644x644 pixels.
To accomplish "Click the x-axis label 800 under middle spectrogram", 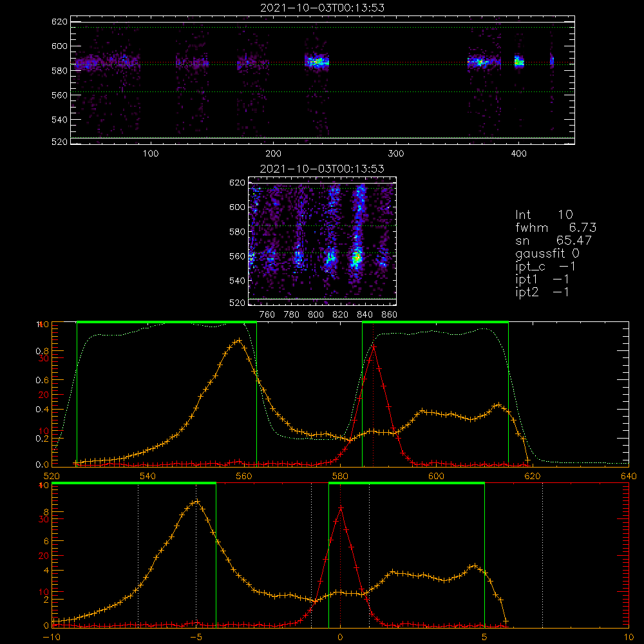I will pyautogui.click(x=316, y=315).
